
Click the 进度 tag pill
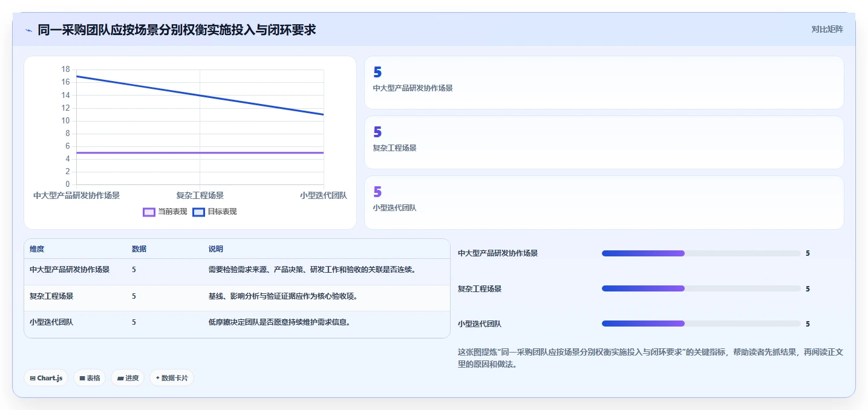[x=128, y=378]
